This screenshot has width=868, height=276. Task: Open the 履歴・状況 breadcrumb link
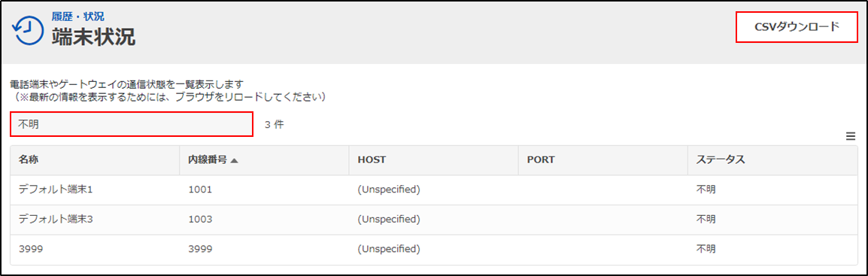pos(78,17)
